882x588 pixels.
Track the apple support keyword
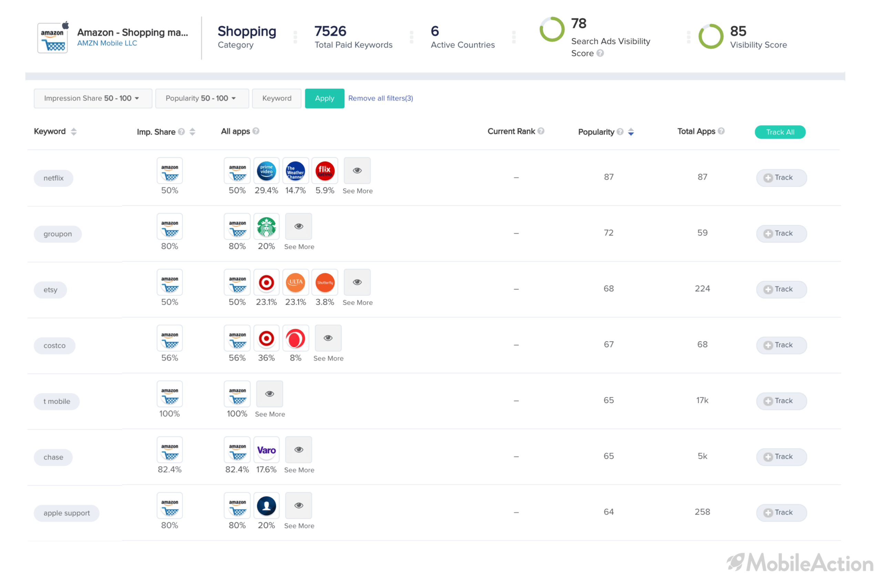click(x=781, y=513)
